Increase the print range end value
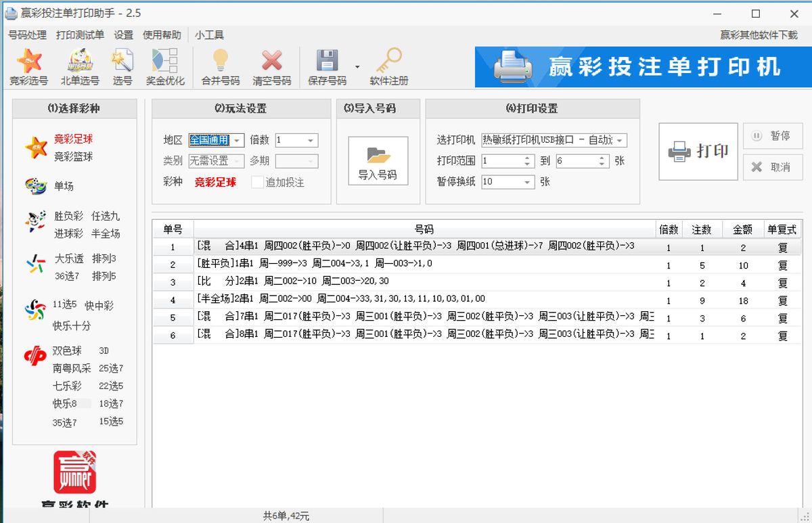This screenshot has width=812, height=523. pos(603,158)
